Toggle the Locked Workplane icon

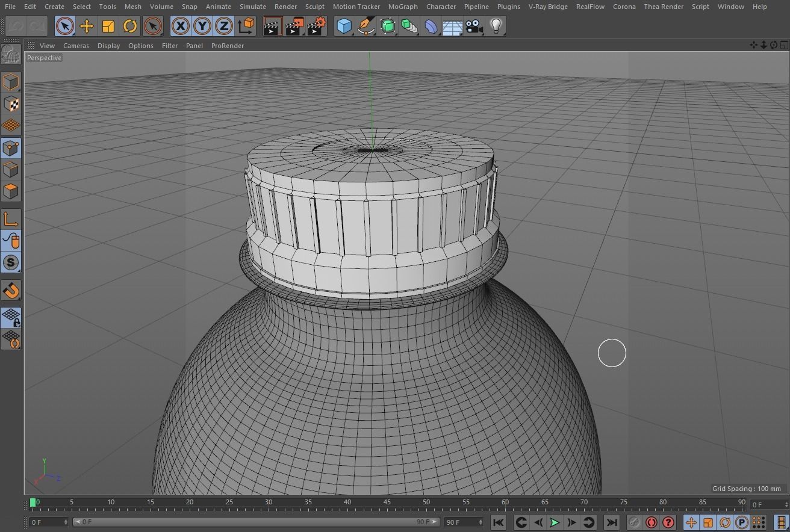point(11,317)
